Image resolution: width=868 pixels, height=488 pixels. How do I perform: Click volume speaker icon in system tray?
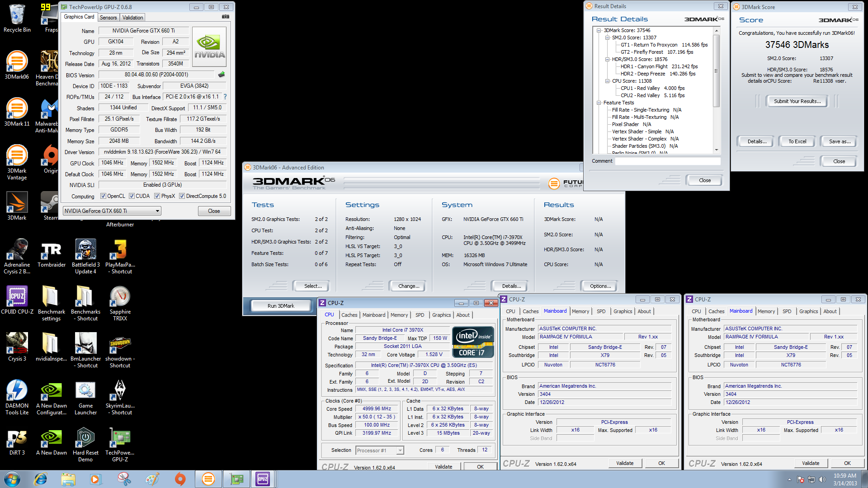point(822,479)
